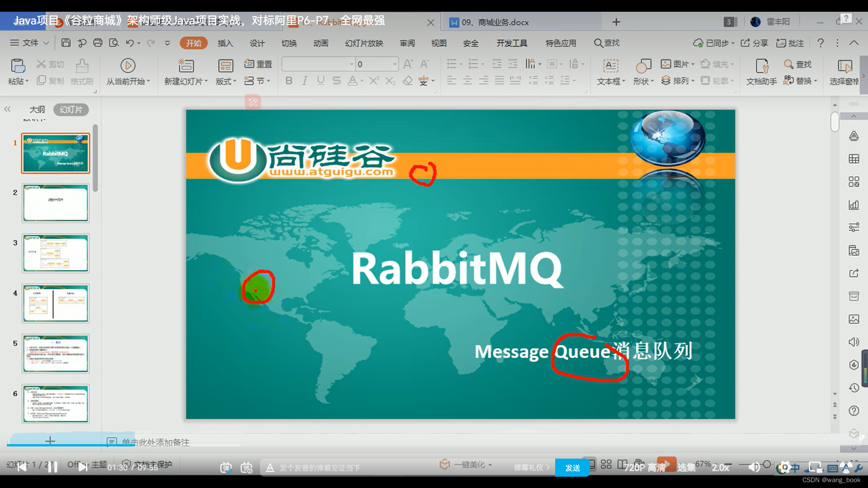Toggle superscript X² formatting
Screen dimensions: 868x488
374,80
